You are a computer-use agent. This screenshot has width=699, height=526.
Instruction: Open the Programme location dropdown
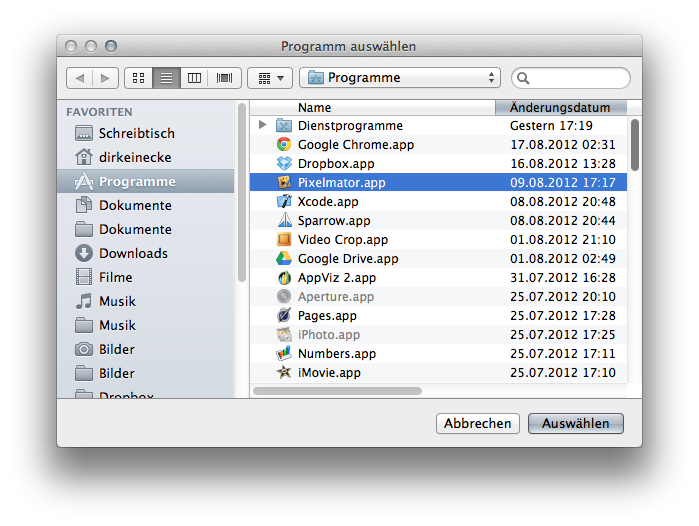[401, 78]
